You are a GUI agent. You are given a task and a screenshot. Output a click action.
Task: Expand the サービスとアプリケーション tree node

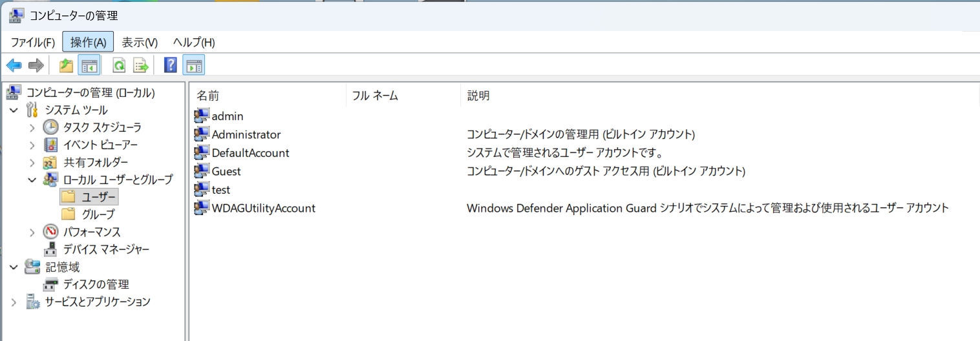pyautogui.click(x=14, y=302)
